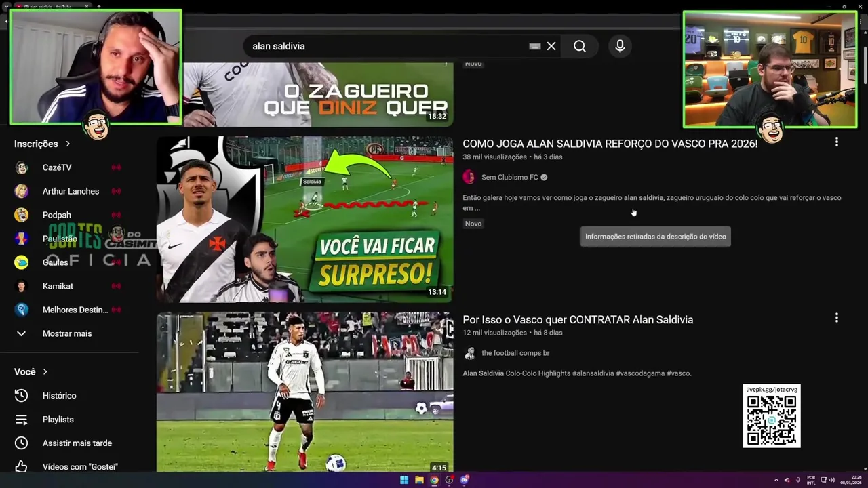
Task: Click the Novo badge under Sem Clubismo video
Action: click(x=473, y=224)
